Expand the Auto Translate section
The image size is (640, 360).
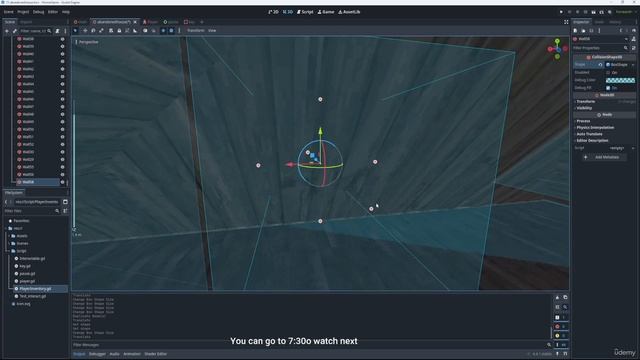coord(589,134)
